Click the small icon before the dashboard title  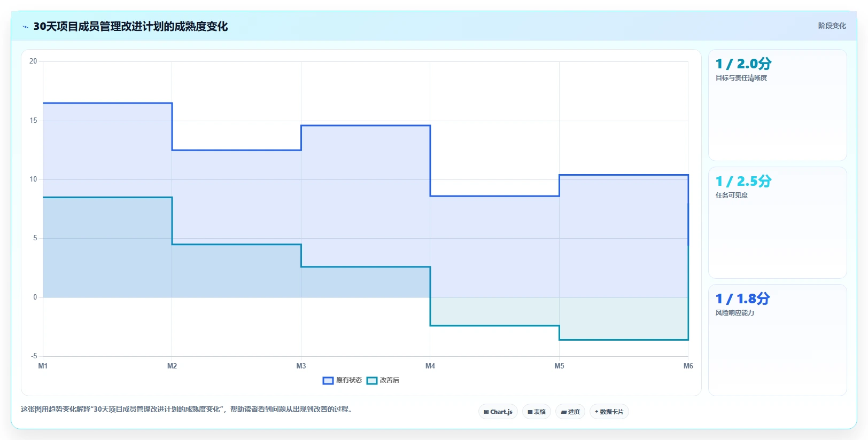(x=25, y=27)
